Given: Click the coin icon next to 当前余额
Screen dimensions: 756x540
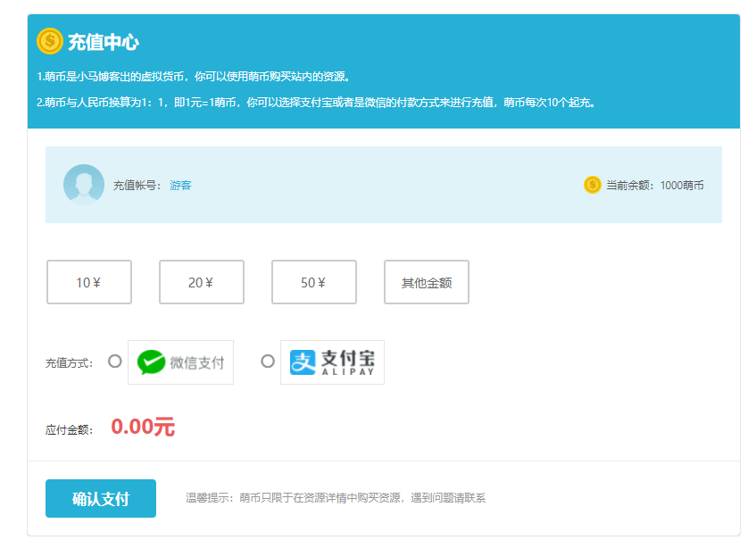Looking at the screenshot, I should pyautogui.click(x=591, y=185).
